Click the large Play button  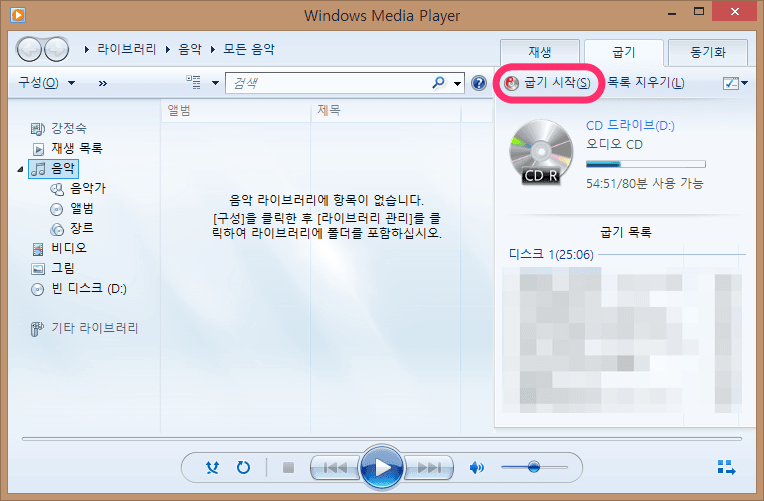[382, 467]
